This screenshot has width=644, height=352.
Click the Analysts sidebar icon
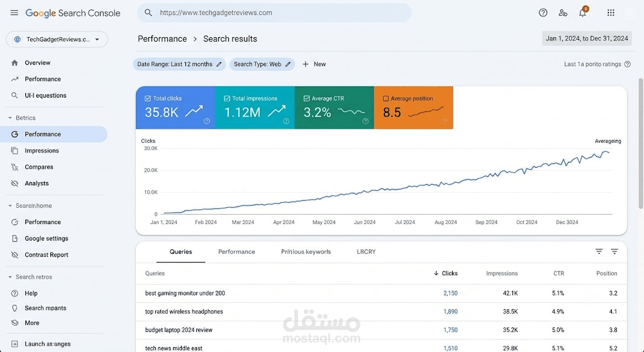15,183
